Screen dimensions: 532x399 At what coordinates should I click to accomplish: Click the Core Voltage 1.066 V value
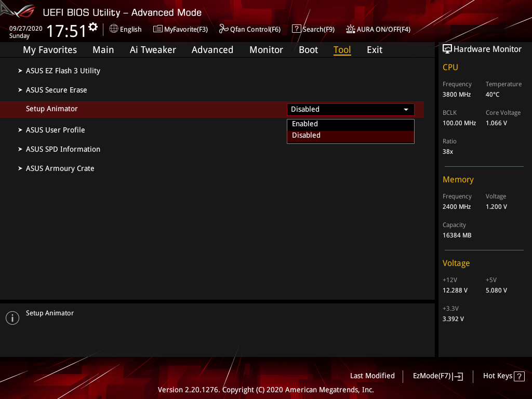click(x=496, y=123)
